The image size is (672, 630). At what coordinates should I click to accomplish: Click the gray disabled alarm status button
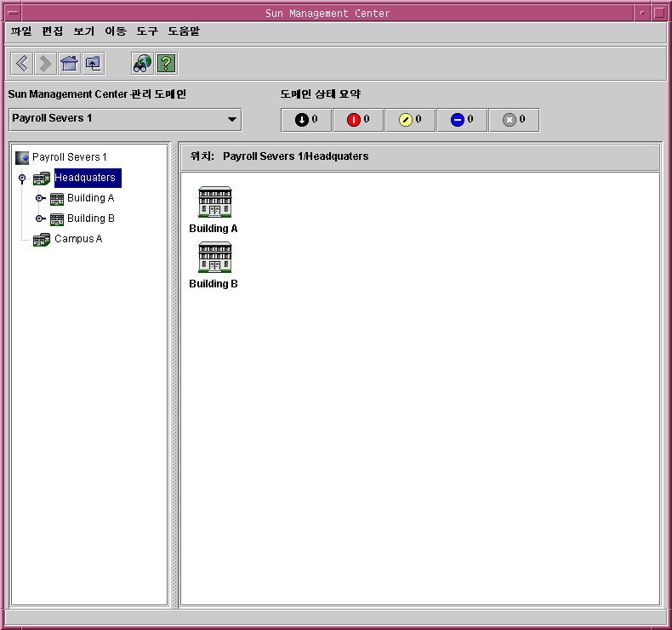pyautogui.click(x=514, y=120)
